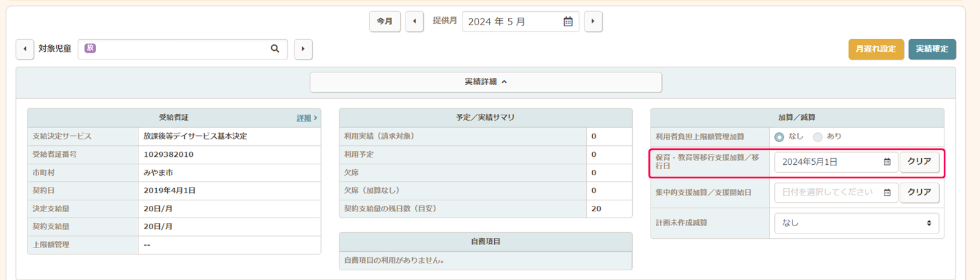Viewport: 980px width, 280px height.
Task: Click the next month arrow button
Action: tap(593, 21)
